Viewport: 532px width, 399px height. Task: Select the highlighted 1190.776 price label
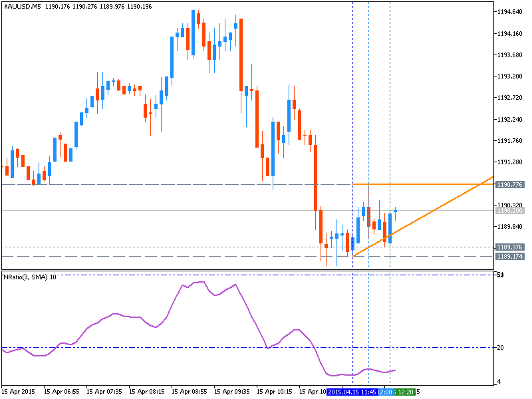point(509,183)
